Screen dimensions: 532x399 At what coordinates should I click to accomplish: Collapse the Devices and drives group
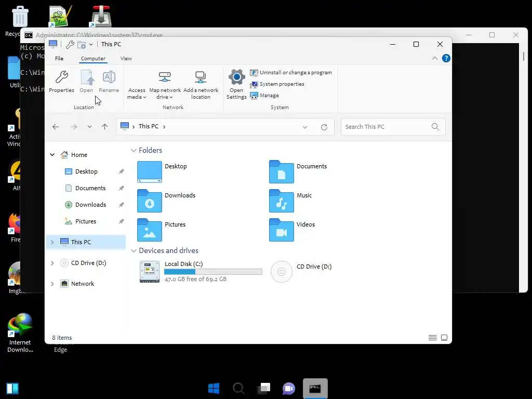tap(134, 251)
